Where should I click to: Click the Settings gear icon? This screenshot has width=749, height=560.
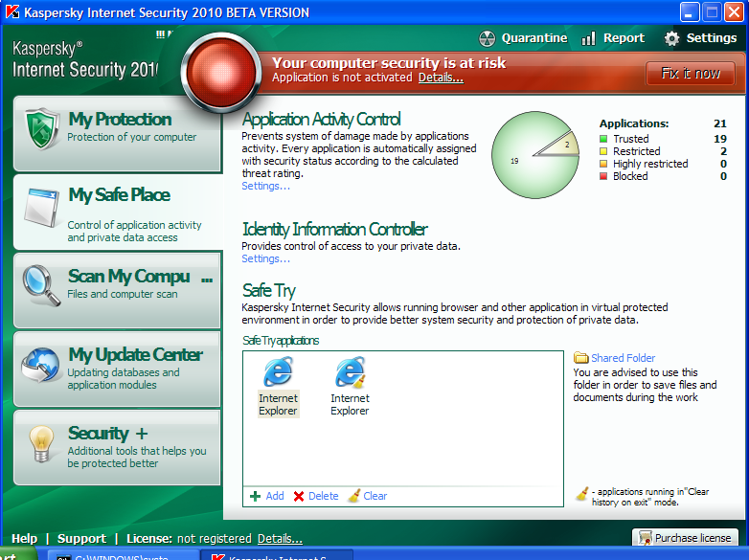pyautogui.click(x=672, y=38)
